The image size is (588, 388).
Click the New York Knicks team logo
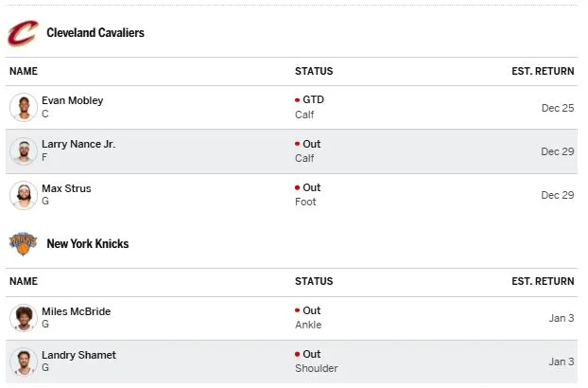(22, 244)
